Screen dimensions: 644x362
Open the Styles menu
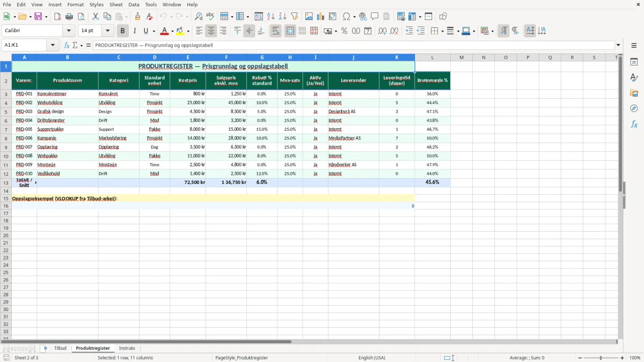pyautogui.click(x=97, y=4)
